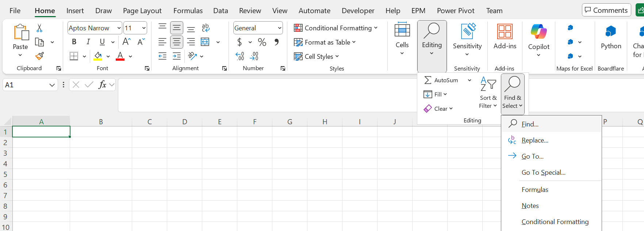Open Clipboard dialog launcher
644x231 pixels.
tap(59, 68)
